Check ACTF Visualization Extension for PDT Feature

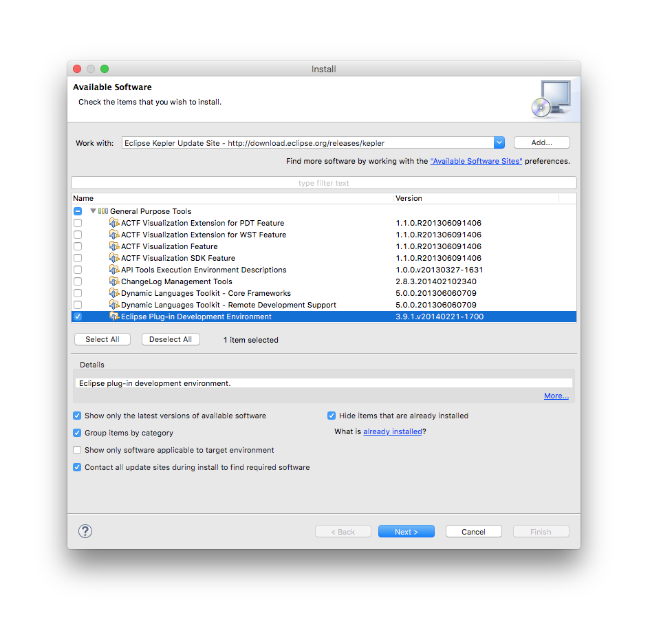click(78, 223)
